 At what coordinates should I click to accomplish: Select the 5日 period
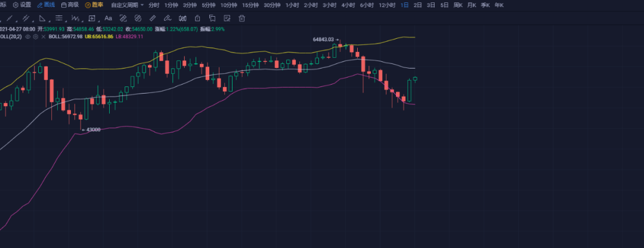(x=444, y=5)
